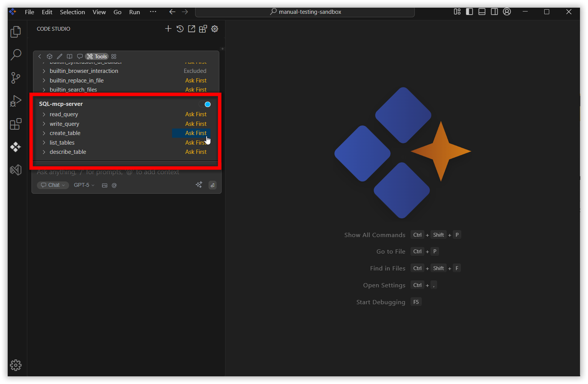The image size is (588, 384).
Task: Open the Customize Layout icon in title bar
Action: click(457, 12)
